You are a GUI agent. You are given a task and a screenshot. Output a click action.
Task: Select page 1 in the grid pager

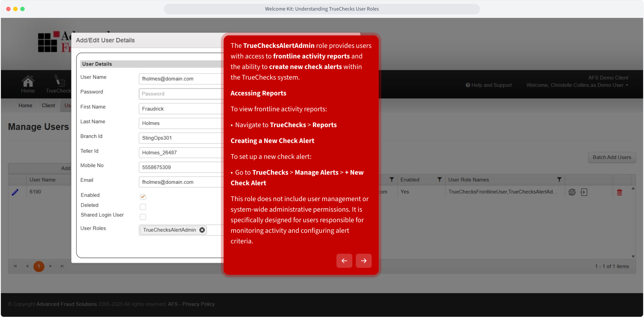(39, 266)
